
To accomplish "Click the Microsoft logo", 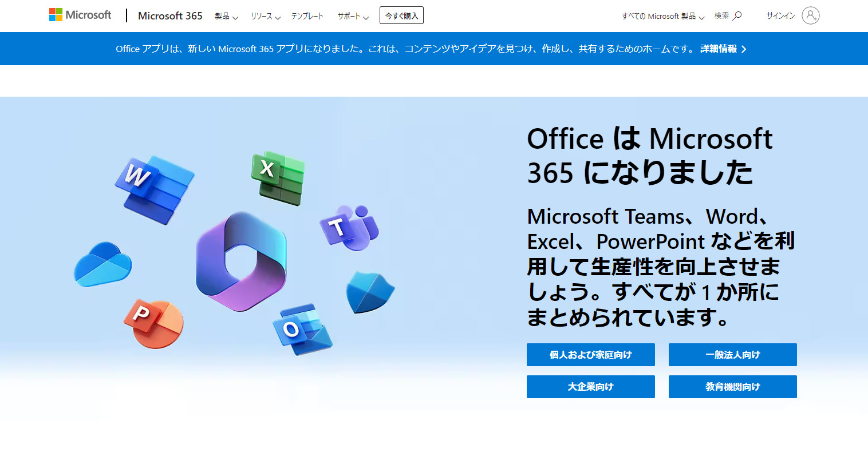I will pyautogui.click(x=80, y=15).
